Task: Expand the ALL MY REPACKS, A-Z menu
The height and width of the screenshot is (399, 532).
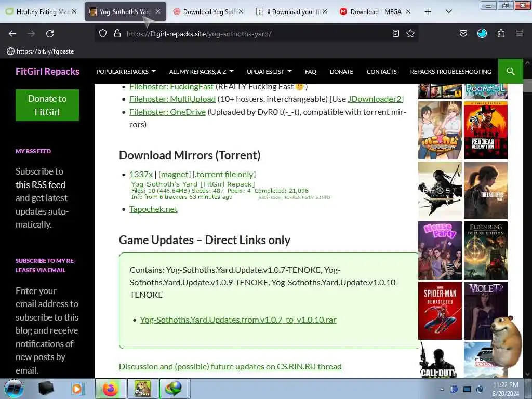Action: pos(201,72)
